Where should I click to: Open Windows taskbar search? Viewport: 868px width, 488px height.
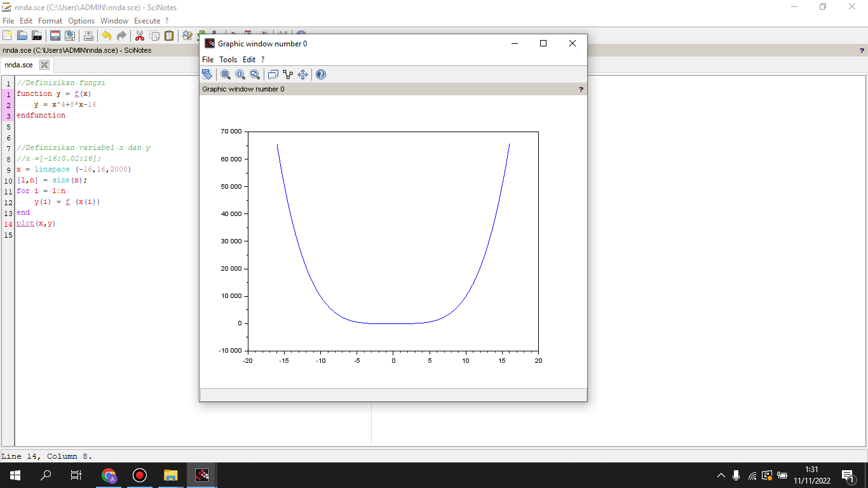pos(46,475)
